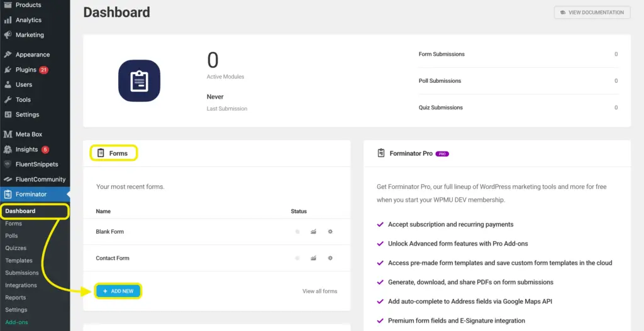Toggle the Contact Form status indicator

pyautogui.click(x=297, y=258)
